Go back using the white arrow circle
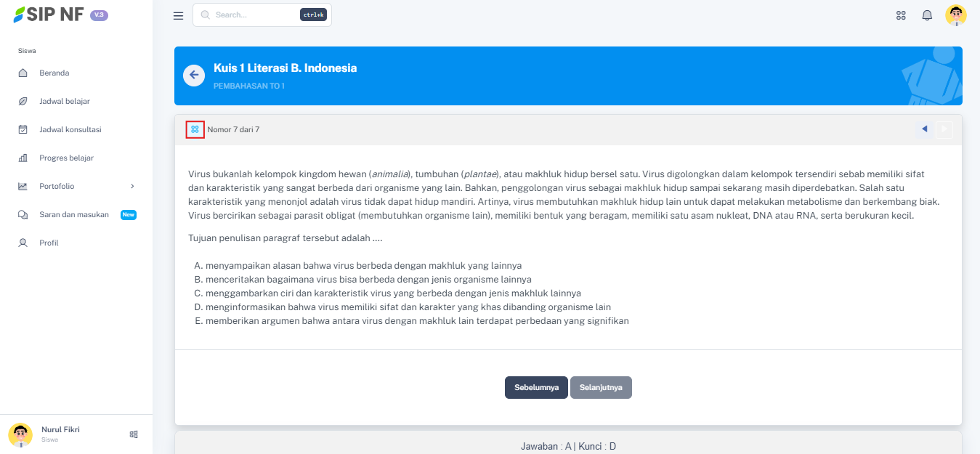 point(194,76)
